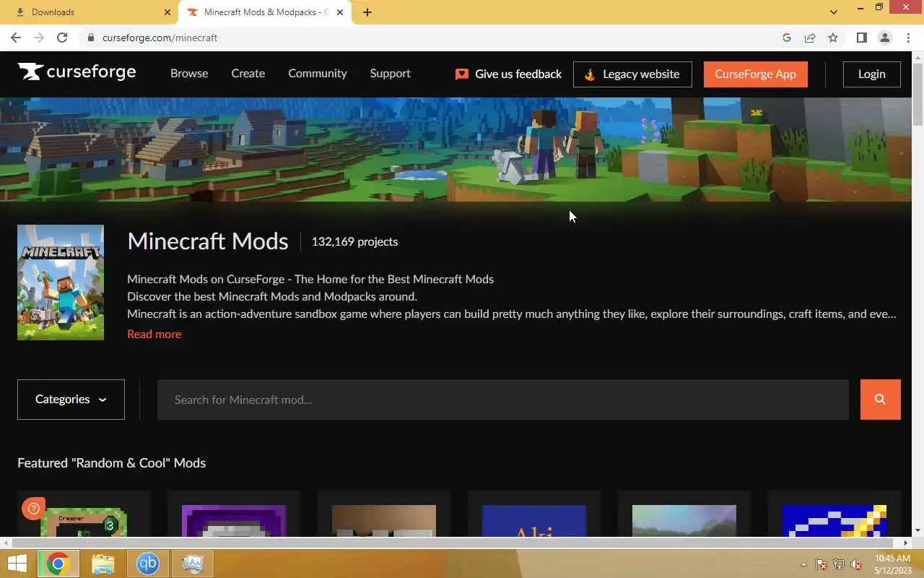Click the orange help question mark bubble
Screen dimensions: 924x578
point(33,509)
